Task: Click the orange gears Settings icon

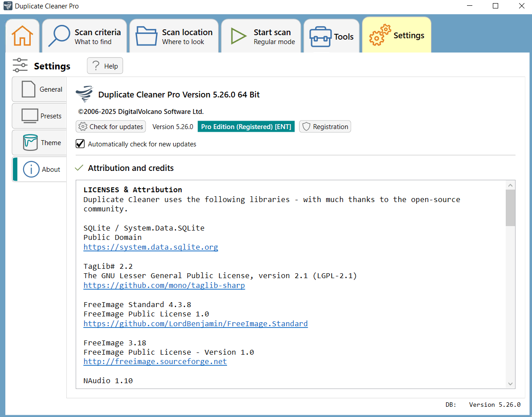Action: click(x=380, y=35)
